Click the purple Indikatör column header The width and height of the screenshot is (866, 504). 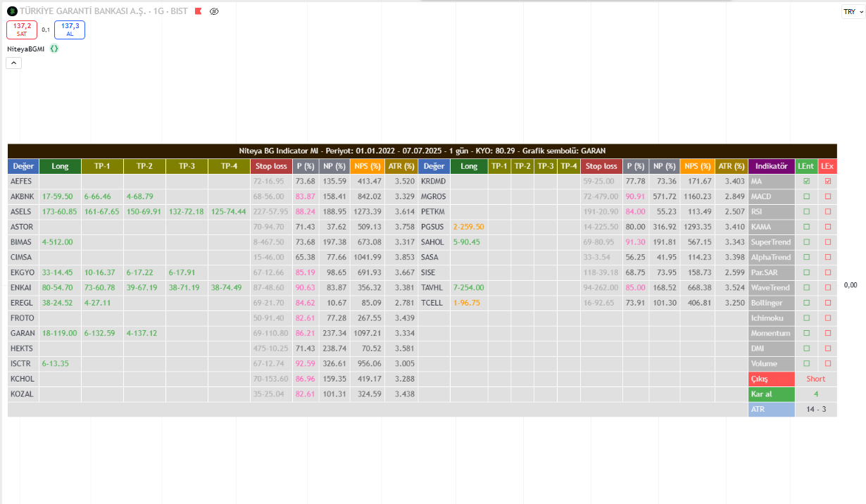(x=771, y=166)
